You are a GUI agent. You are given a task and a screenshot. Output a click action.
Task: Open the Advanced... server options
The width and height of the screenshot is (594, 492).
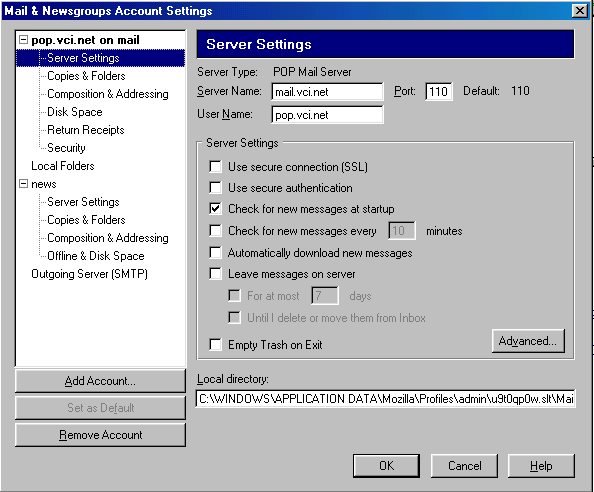[528, 341]
